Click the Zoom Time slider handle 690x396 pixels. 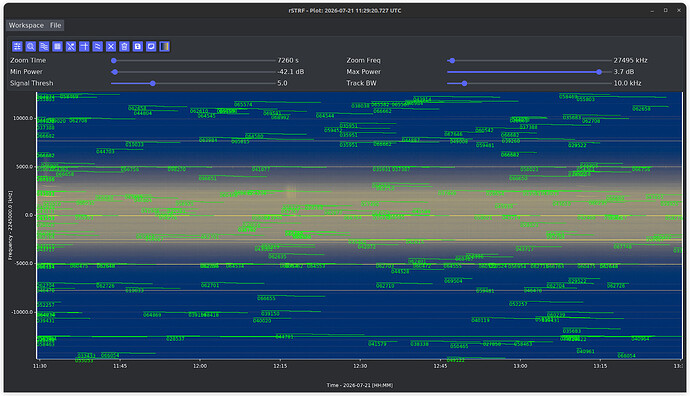click(114, 61)
